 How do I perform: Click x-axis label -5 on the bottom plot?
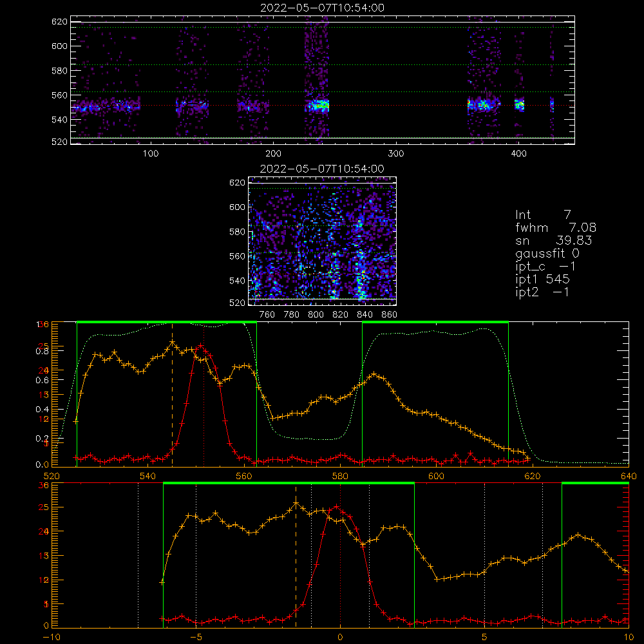point(196,638)
